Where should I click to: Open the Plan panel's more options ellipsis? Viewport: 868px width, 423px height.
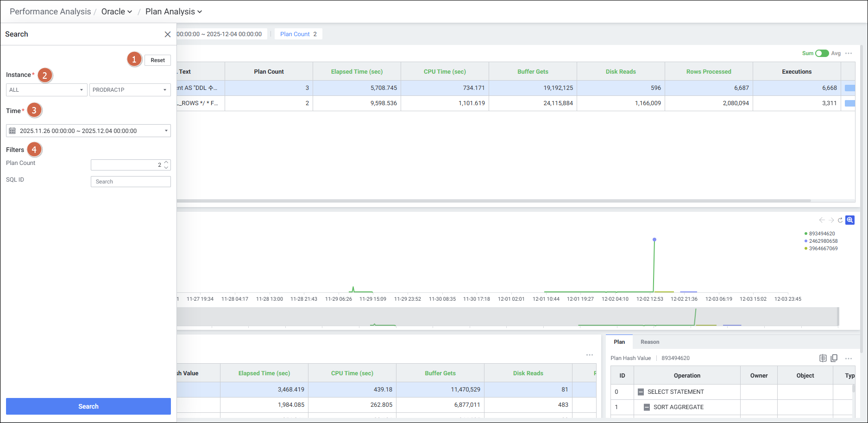[x=849, y=358]
